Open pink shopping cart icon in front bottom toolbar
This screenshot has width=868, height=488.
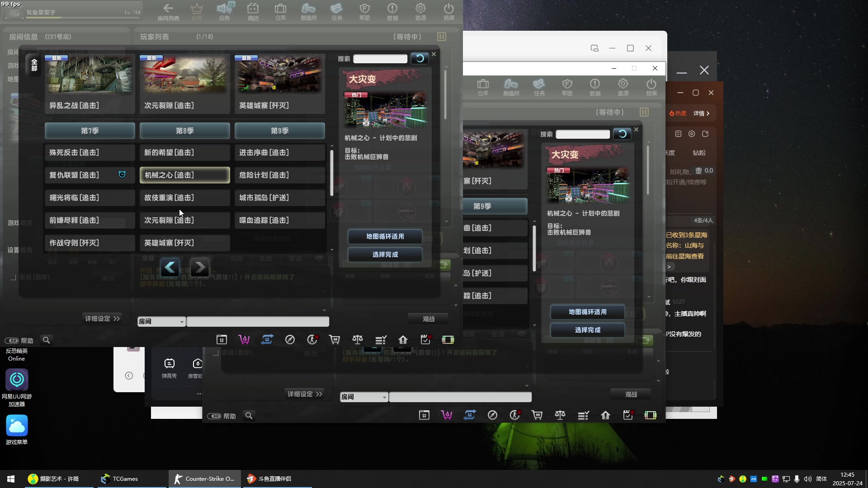pos(244,339)
